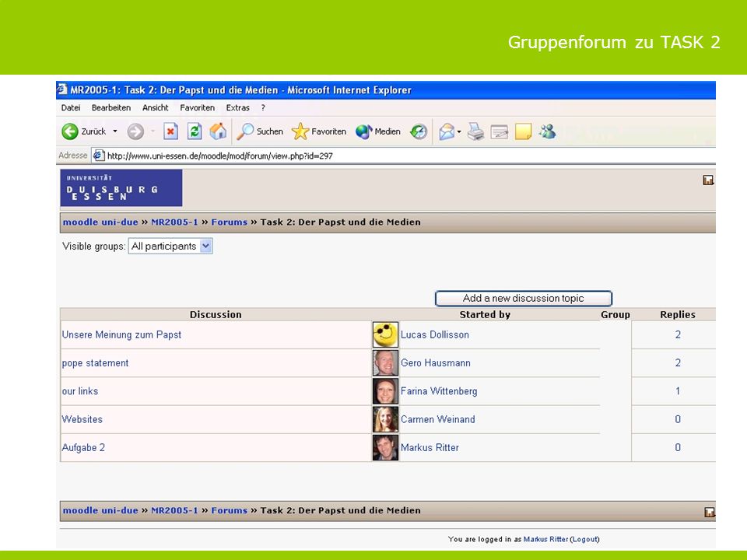Click Carmen Weinand profile photo
The height and width of the screenshot is (560, 747).
click(x=385, y=419)
